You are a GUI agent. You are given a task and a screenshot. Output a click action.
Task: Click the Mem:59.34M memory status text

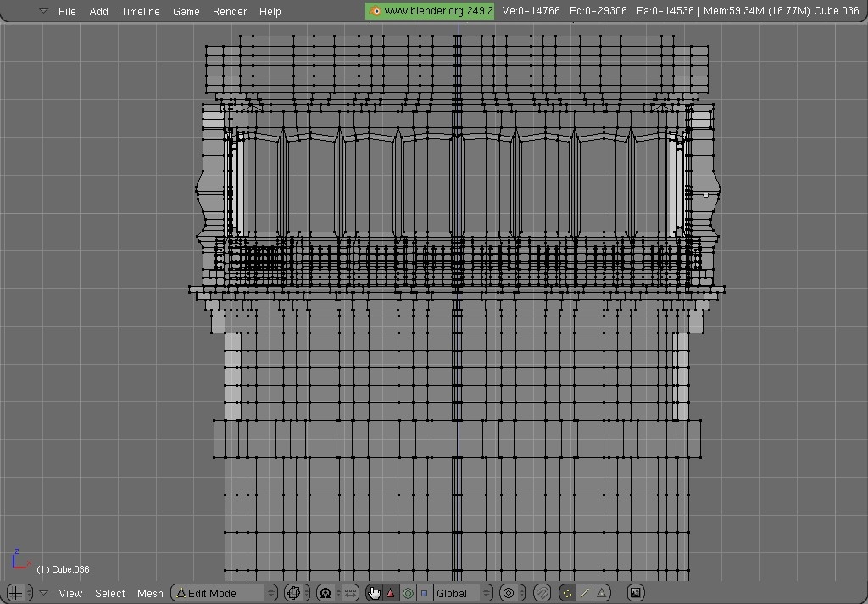(x=757, y=10)
